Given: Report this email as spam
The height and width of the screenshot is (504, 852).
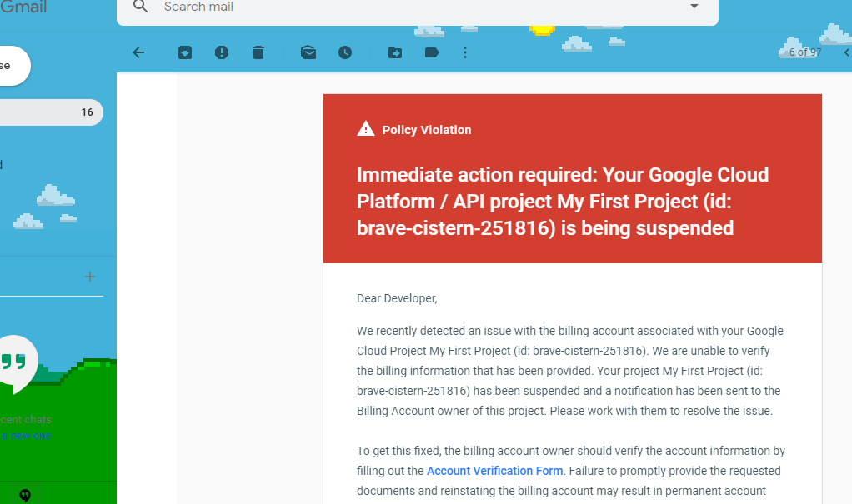Looking at the screenshot, I should (x=222, y=52).
